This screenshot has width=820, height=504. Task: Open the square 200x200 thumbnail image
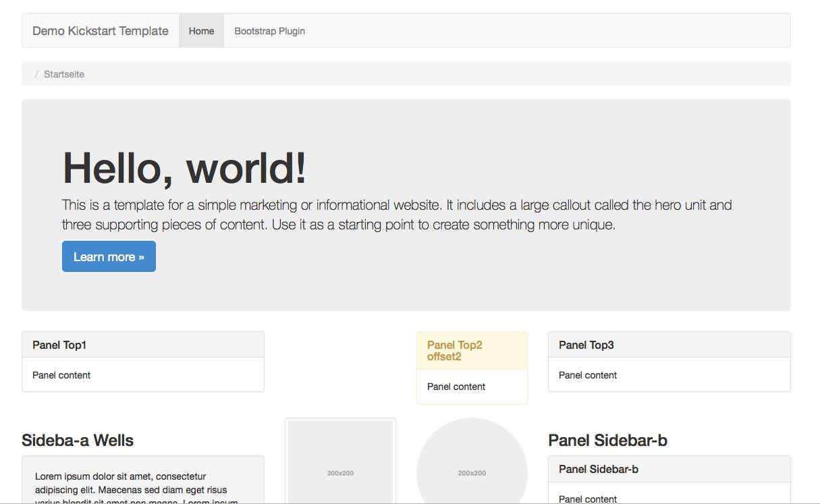[340, 466]
